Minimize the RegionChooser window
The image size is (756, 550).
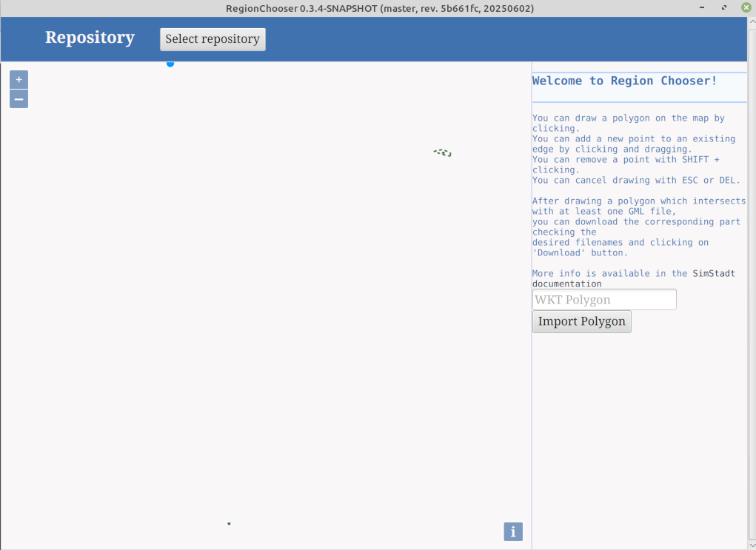(702, 7)
